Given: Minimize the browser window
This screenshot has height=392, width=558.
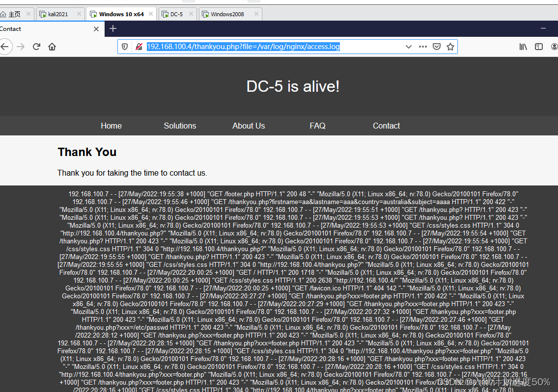Looking at the screenshot, I should coord(543,28).
